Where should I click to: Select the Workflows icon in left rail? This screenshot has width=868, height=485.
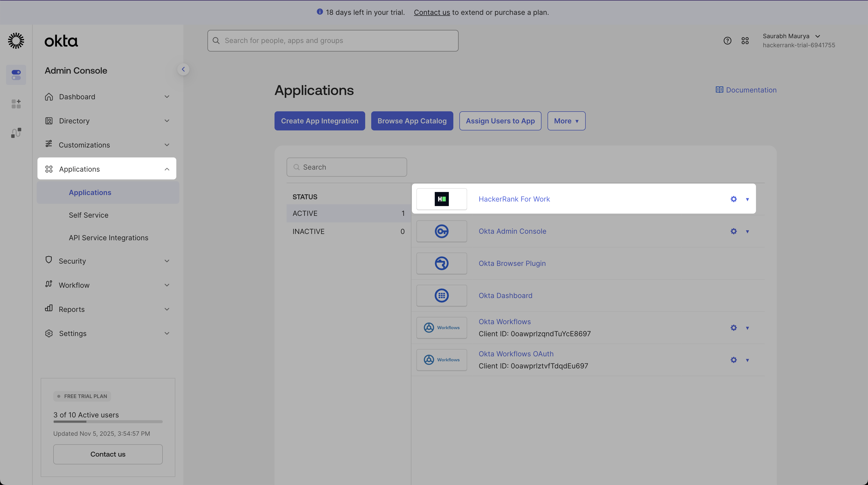point(16,133)
